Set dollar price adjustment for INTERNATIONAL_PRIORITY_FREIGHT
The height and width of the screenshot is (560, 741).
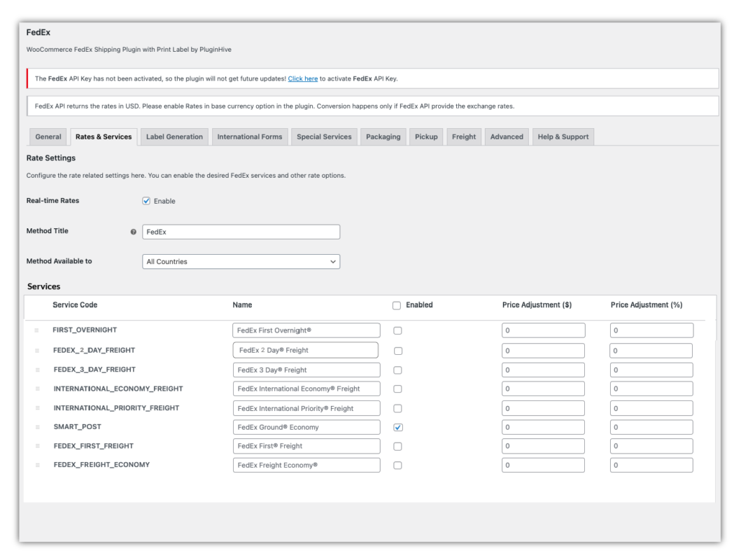(544, 408)
